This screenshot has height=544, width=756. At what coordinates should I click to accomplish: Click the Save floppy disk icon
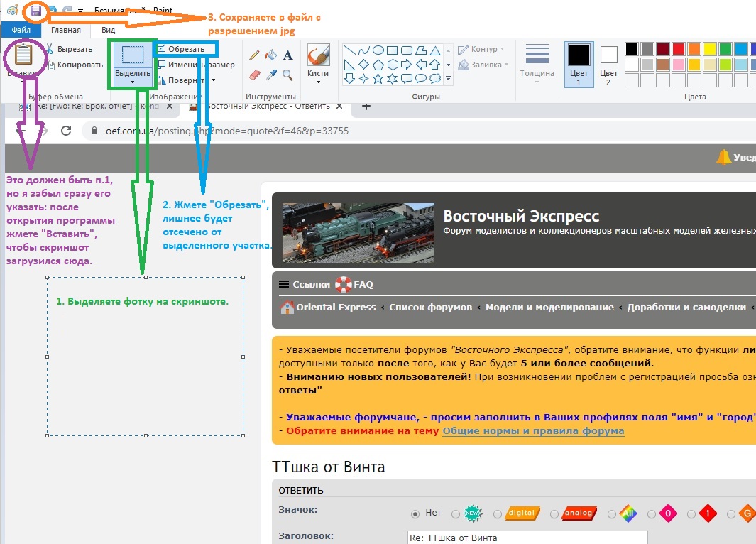click(36, 11)
